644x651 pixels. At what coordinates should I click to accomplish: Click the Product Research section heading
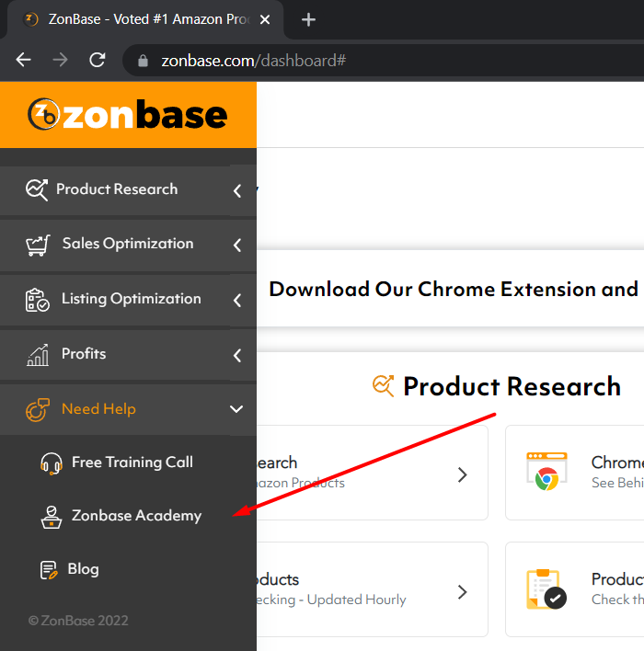512,386
